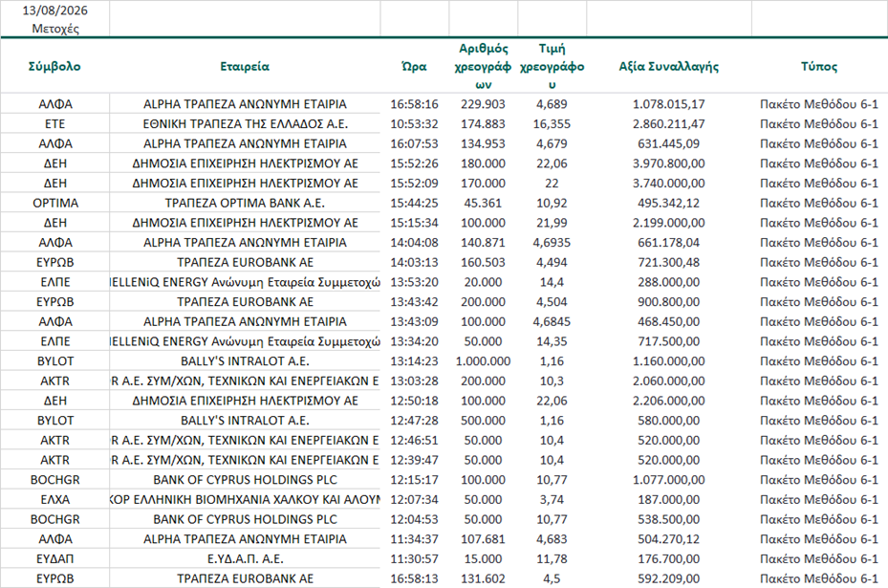Image resolution: width=888 pixels, height=588 pixels.
Task: Click quantity 500.000
Action: 483,421
